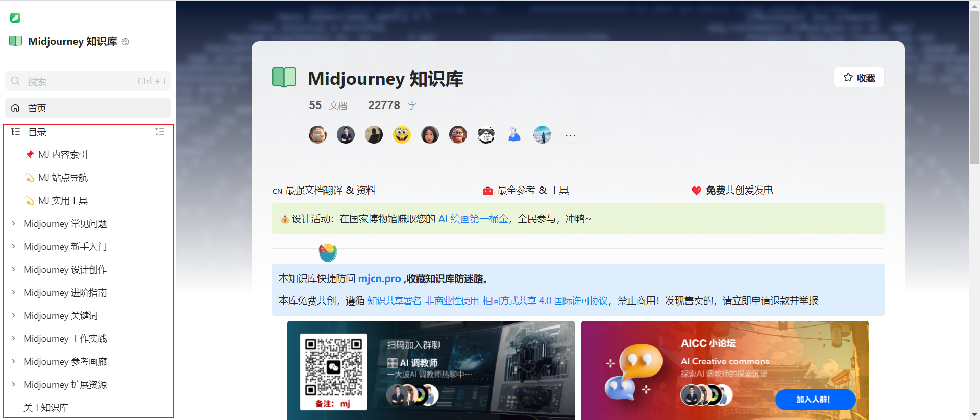Go to 首页 in the sidebar
Screen dimensions: 980x420
coord(88,108)
